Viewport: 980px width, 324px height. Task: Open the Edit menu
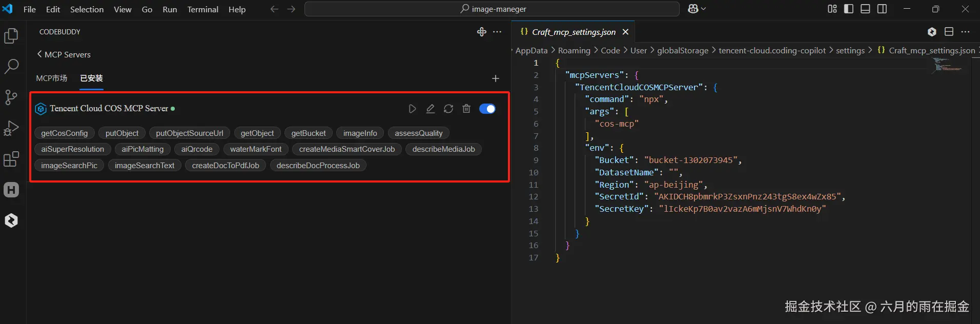pyautogui.click(x=53, y=9)
